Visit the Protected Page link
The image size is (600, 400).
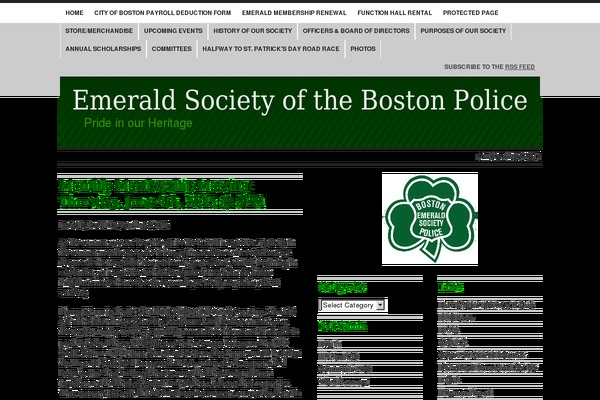coord(471,13)
